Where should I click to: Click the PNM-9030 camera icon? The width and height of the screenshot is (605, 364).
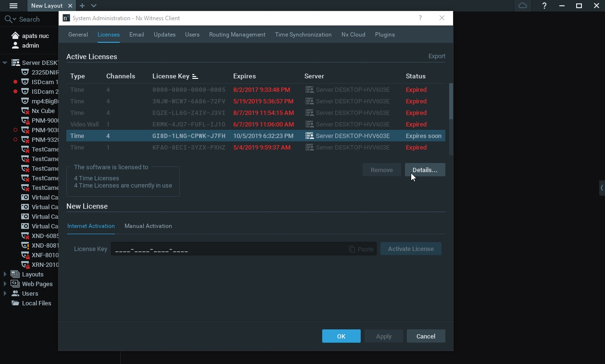[25, 130]
